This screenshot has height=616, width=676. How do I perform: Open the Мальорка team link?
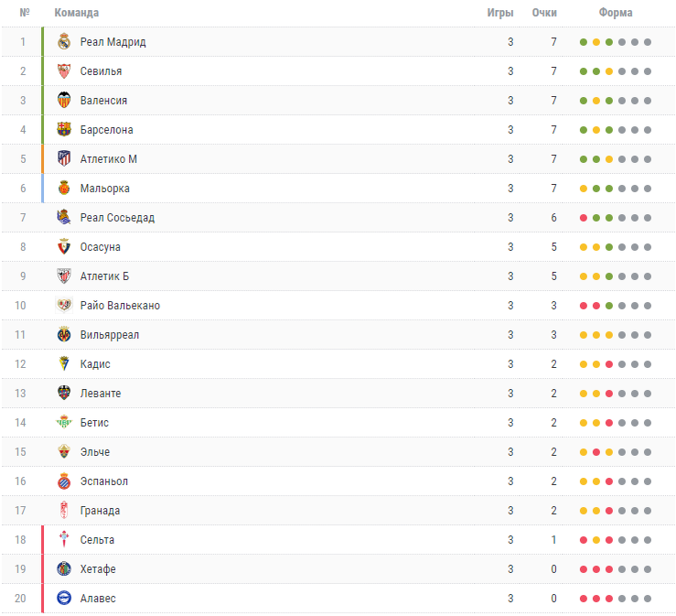(105, 189)
